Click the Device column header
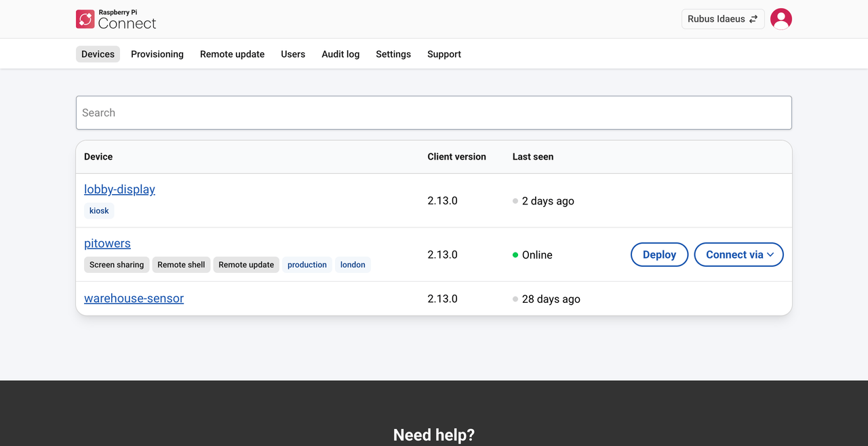 pos(98,157)
